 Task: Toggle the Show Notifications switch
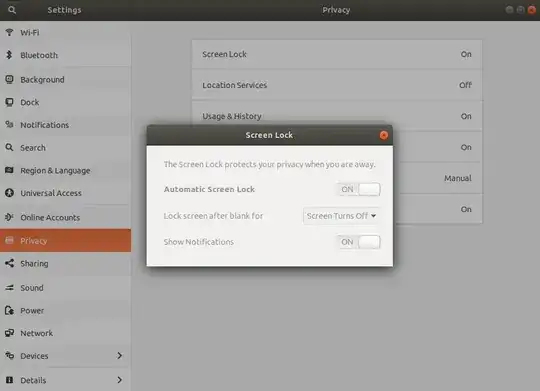pyautogui.click(x=359, y=242)
